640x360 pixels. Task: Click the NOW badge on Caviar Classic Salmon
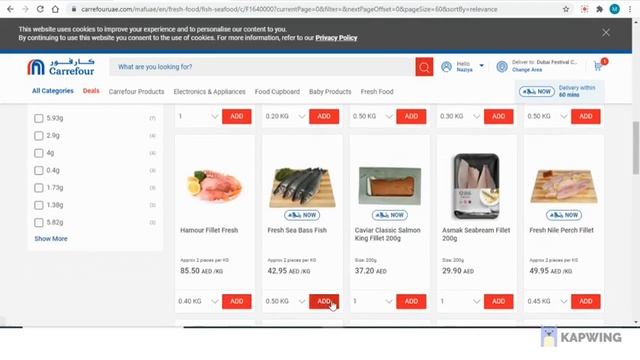[x=389, y=215]
